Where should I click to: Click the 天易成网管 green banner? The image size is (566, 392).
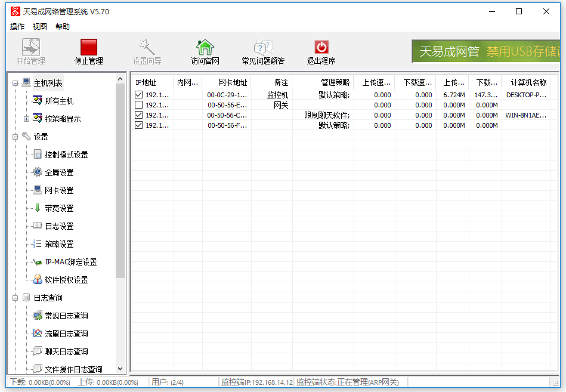pos(486,51)
